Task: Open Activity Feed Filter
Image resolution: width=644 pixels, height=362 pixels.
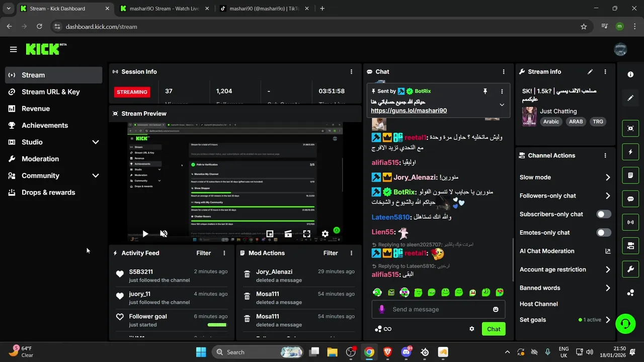Action: pyautogui.click(x=203, y=253)
